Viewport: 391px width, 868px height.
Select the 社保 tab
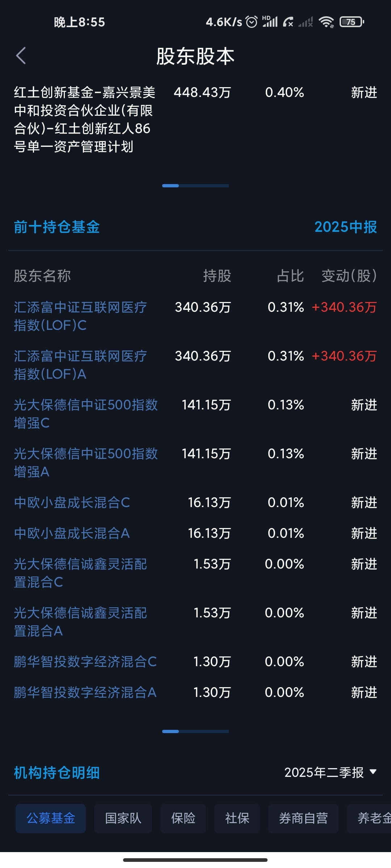click(237, 818)
